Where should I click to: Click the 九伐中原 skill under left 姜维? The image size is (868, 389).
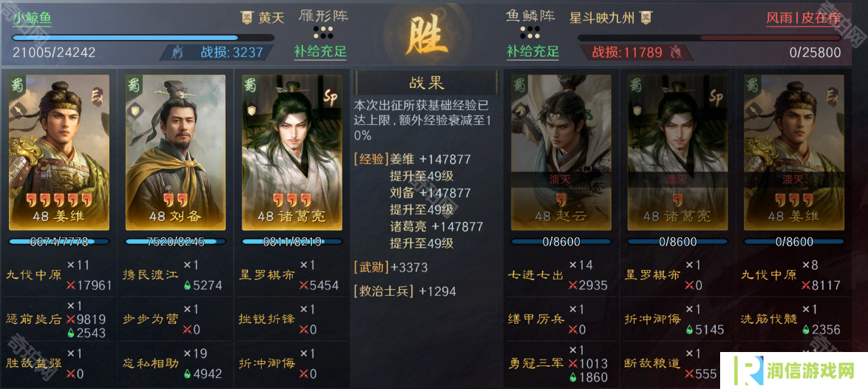(34, 275)
